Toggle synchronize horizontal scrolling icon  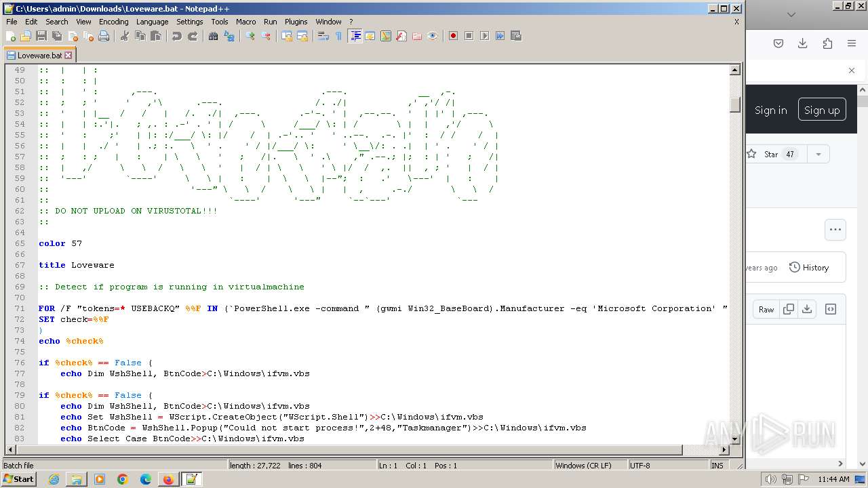coord(302,36)
